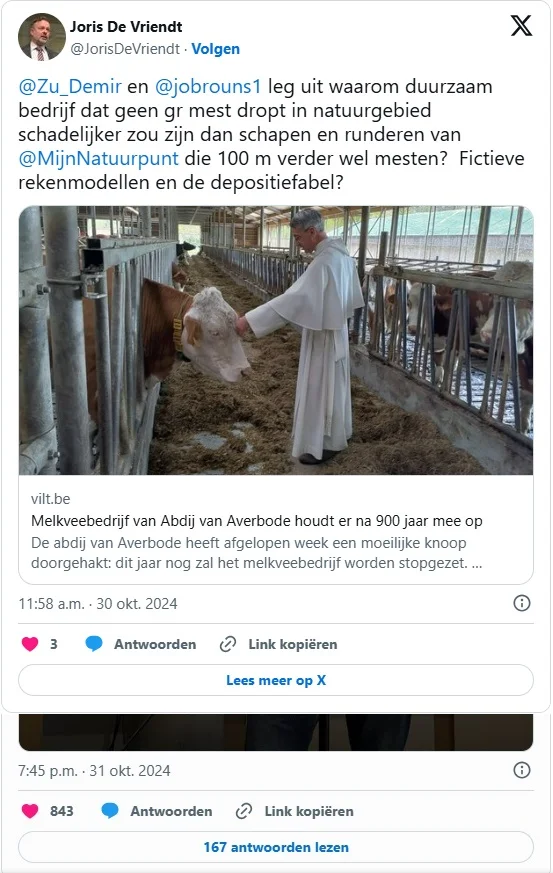The width and height of the screenshot is (553, 873).
Task: Like the tweet showing 843 likes
Action: coord(30,811)
